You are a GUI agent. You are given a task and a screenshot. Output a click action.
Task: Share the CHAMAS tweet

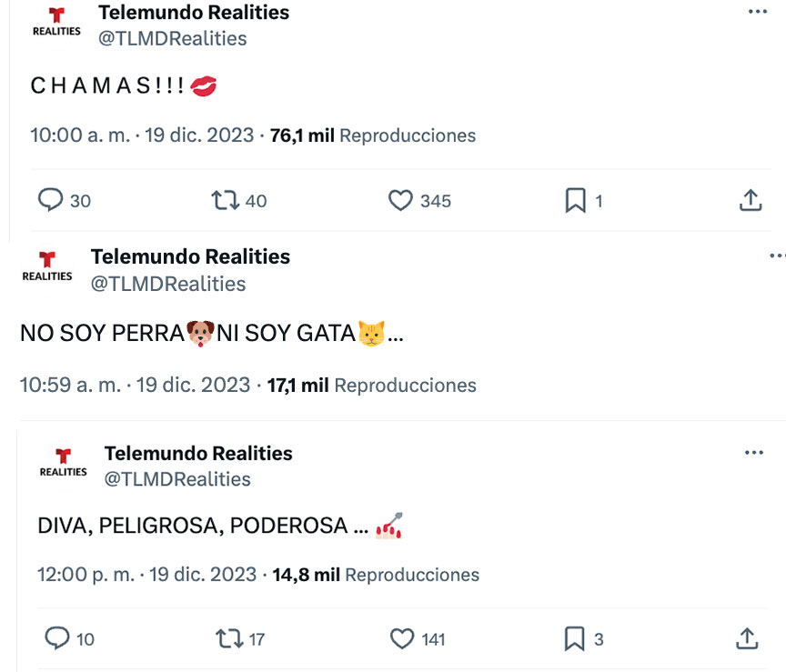[x=750, y=200]
